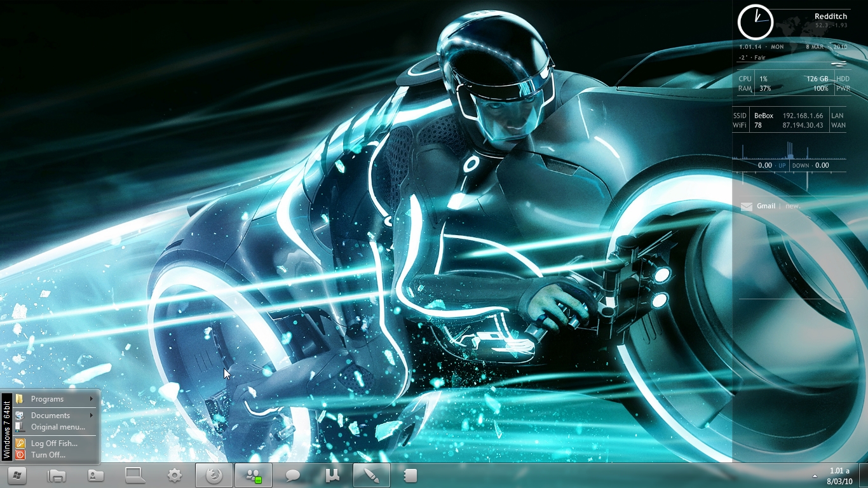Open the chat speech bubble taskbar icon
Screen dimensions: 868x488
[293, 475]
